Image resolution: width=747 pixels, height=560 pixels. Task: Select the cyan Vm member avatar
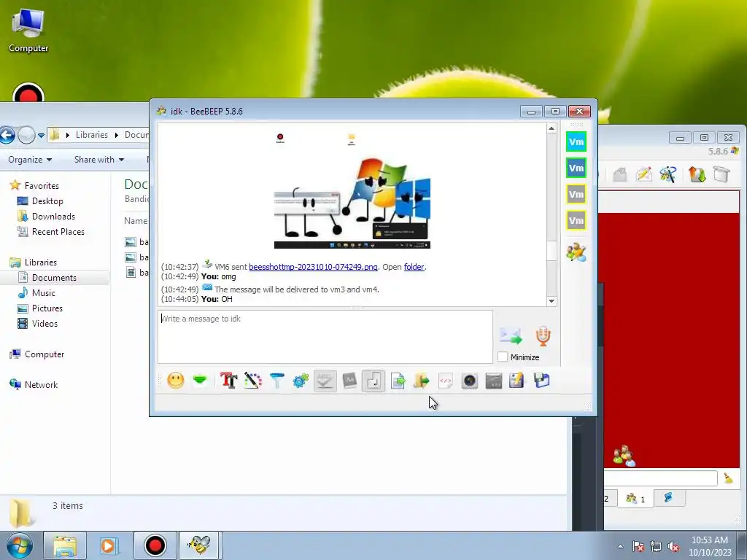click(576, 141)
